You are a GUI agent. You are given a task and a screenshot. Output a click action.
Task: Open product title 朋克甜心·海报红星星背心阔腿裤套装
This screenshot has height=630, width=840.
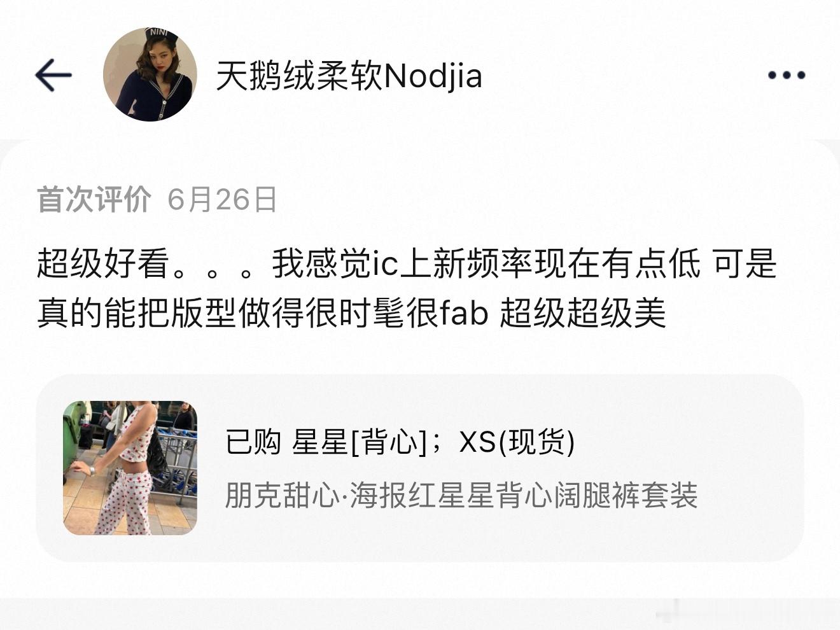461,495
